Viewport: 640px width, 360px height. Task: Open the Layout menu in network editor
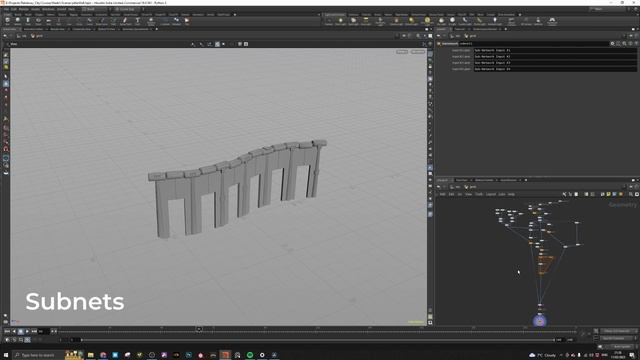[x=490, y=194]
